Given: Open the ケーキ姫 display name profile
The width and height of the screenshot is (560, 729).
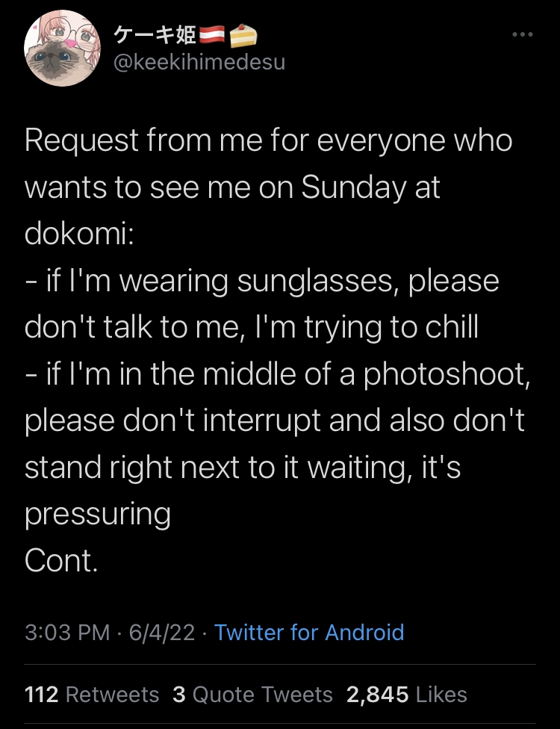Looking at the screenshot, I should [x=154, y=35].
